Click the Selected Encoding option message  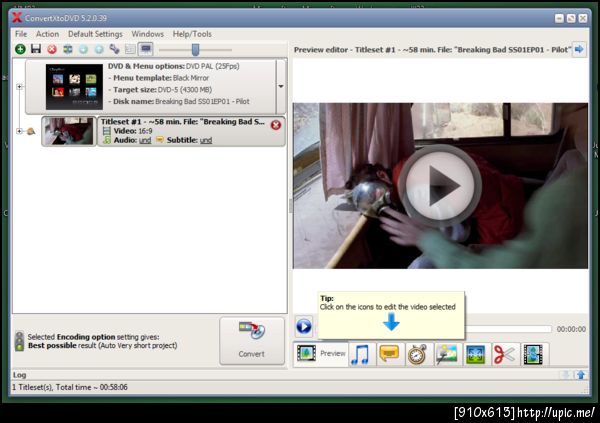(102, 341)
